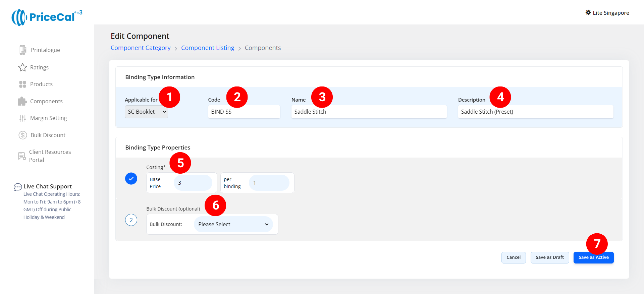Screen dimensions: 644x294
Task: Click the Margin Setting sliders icon
Action: click(22, 118)
